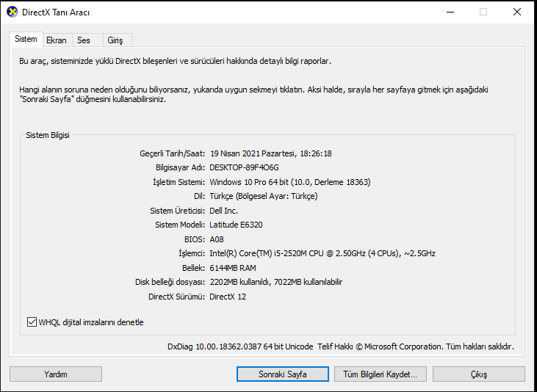
Task: Click the Sistem Modeli label
Action: [180, 225]
